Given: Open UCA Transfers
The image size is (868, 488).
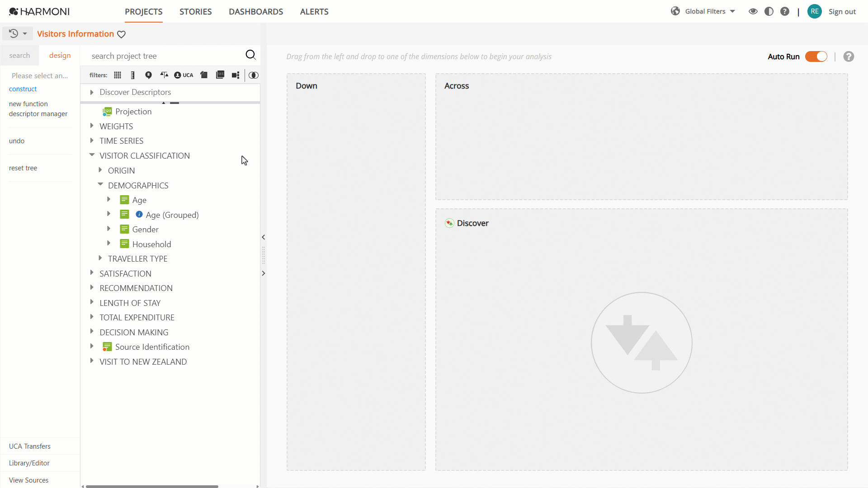Looking at the screenshot, I should (30, 446).
